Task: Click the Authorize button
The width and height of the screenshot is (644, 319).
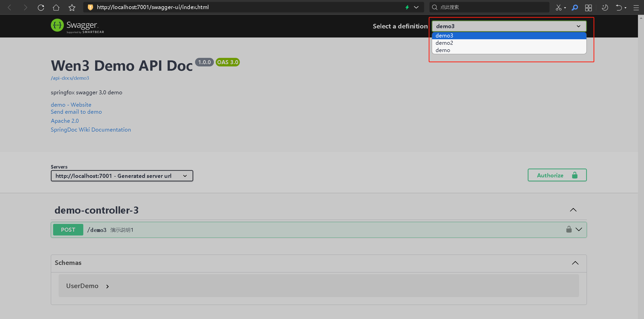Action: click(x=557, y=175)
